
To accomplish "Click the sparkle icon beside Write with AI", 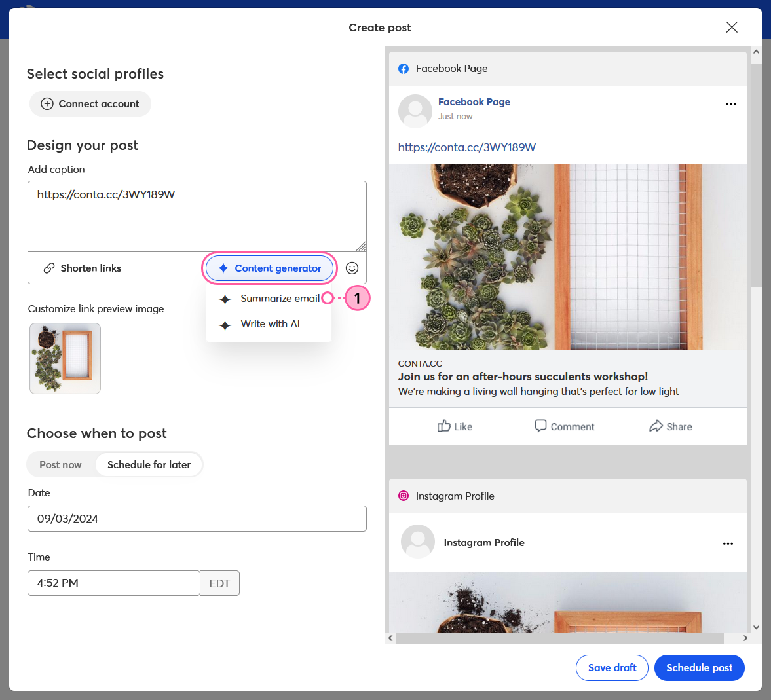I will point(225,325).
